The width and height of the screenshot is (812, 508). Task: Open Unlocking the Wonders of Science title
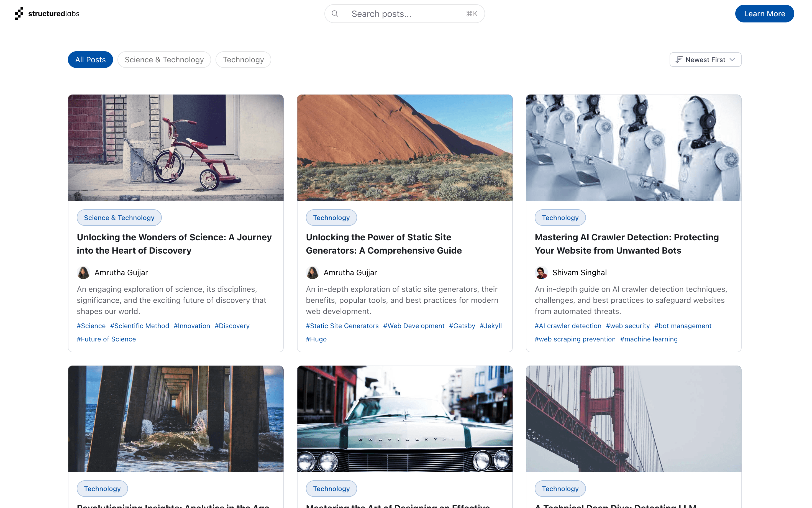174,244
